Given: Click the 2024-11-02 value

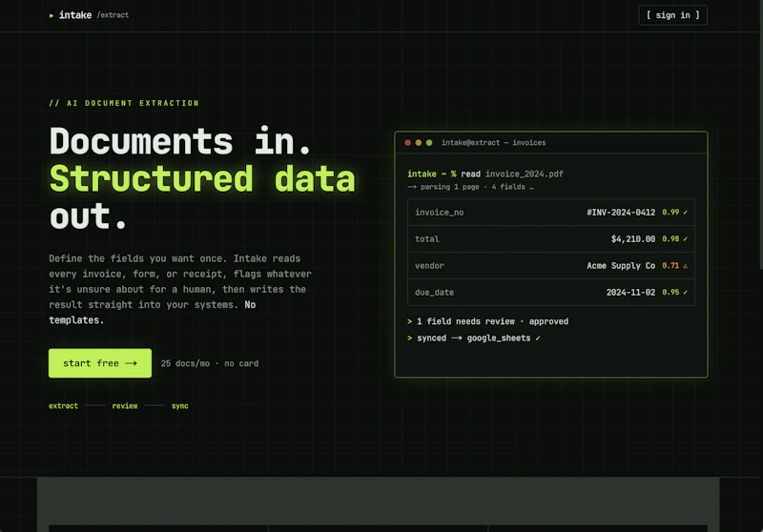Looking at the screenshot, I should tap(630, 293).
